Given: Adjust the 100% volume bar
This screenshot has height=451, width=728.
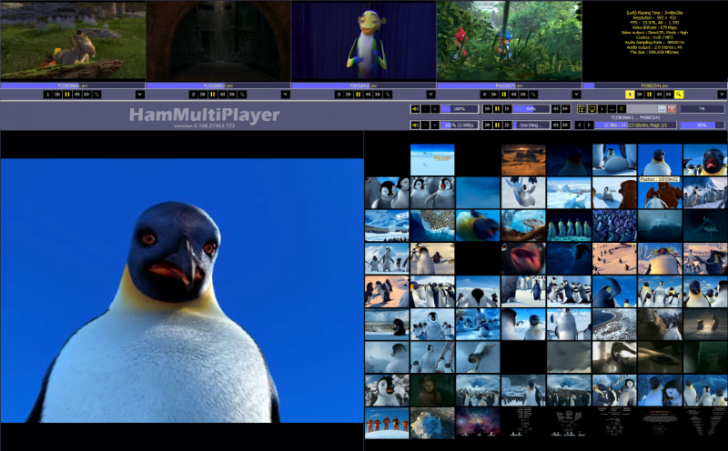Looking at the screenshot, I should [x=459, y=109].
